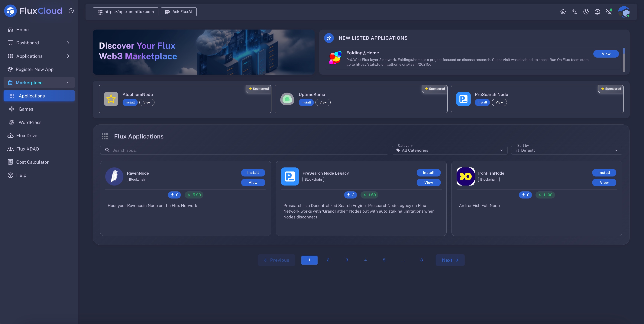Viewport: 644px width, 324px height.
Task: Open the Cost Calculator page
Action: pyautogui.click(x=32, y=162)
